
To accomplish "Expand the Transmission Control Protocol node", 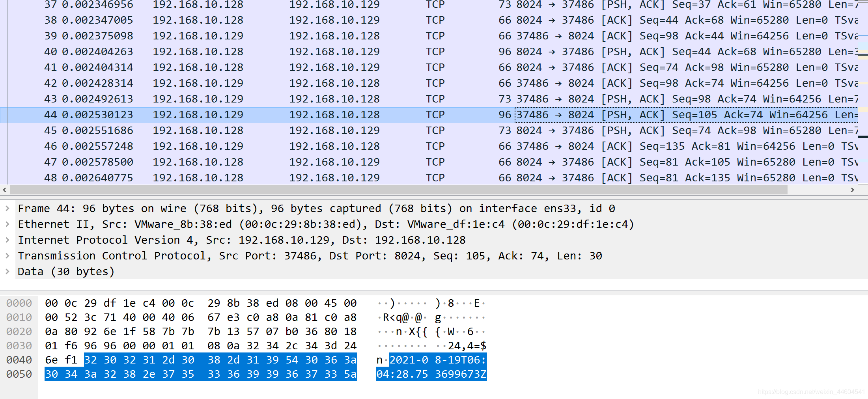I will click(7, 256).
